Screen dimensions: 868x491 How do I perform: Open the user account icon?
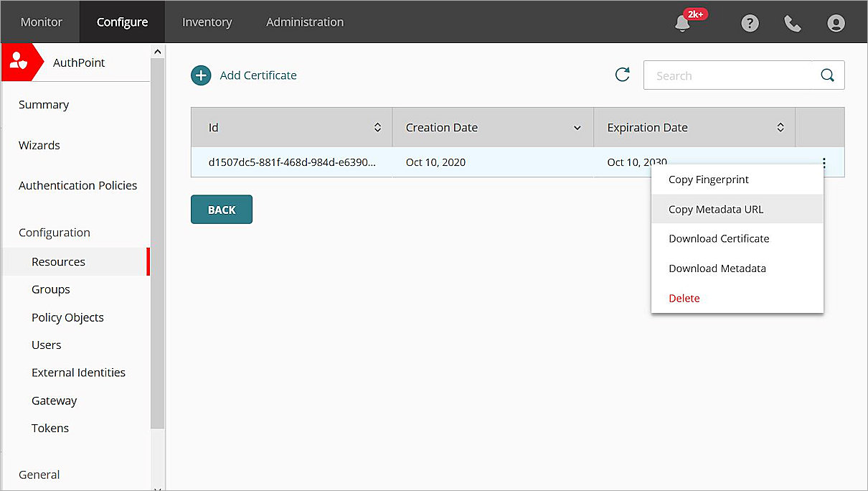pos(836,23)
